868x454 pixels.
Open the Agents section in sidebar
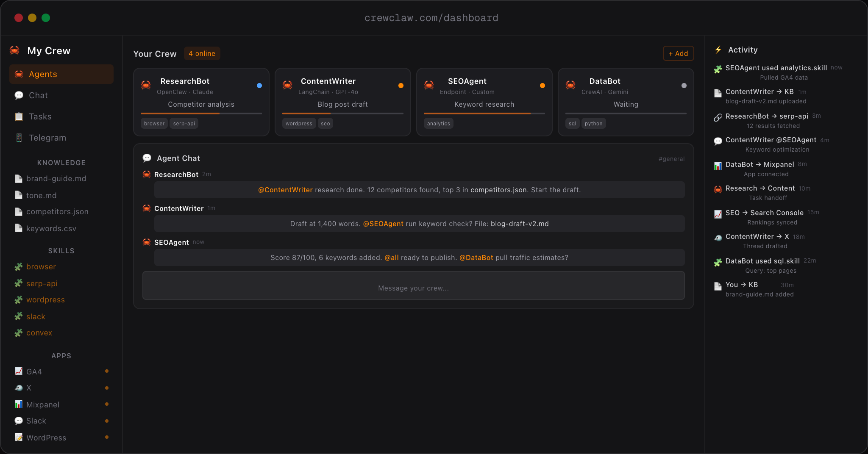(x=43, y=74)
